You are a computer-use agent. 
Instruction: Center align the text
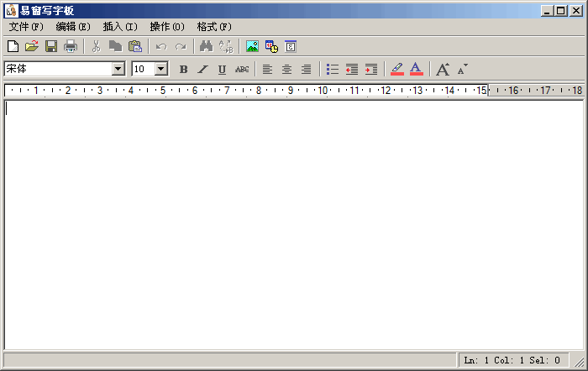pos(286,69)
